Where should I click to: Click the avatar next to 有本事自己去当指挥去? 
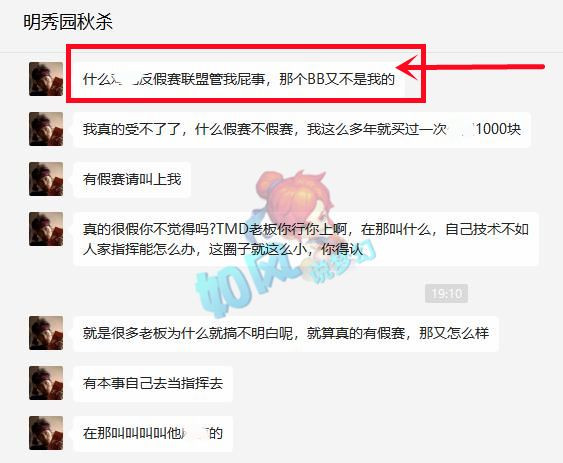point(46,383)
